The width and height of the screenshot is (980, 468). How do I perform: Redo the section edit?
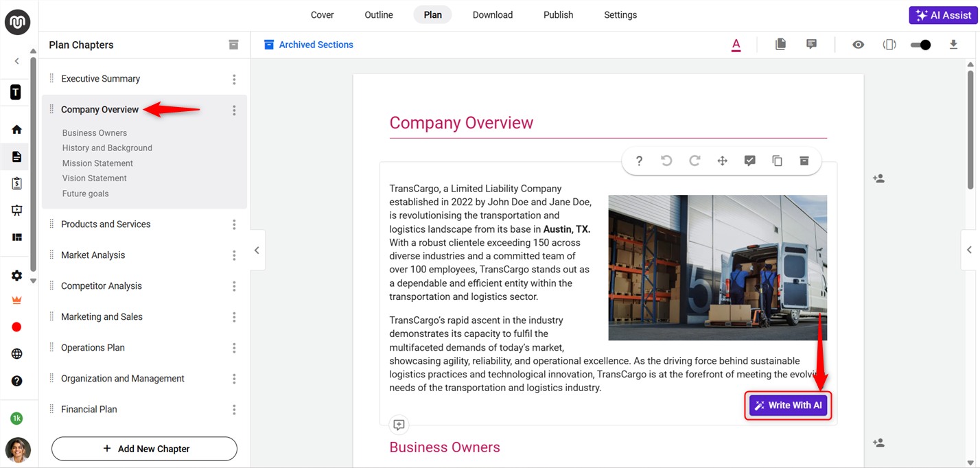coord(695,161)
